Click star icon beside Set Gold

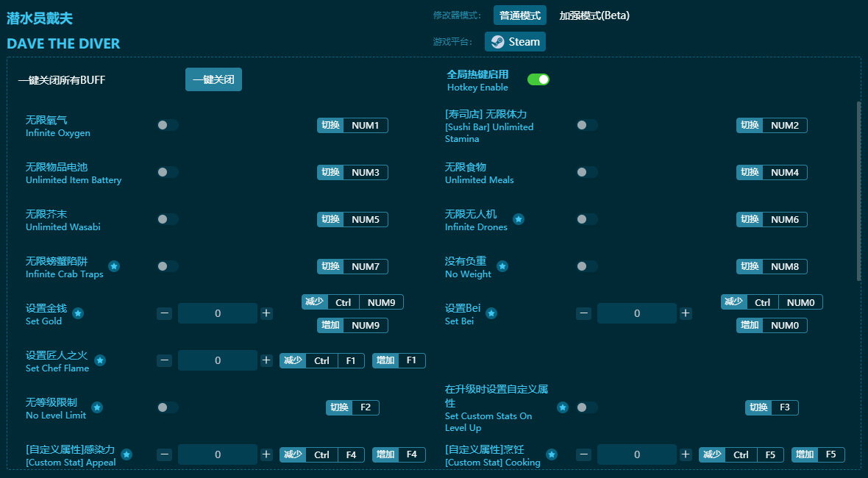click(78, 313)
